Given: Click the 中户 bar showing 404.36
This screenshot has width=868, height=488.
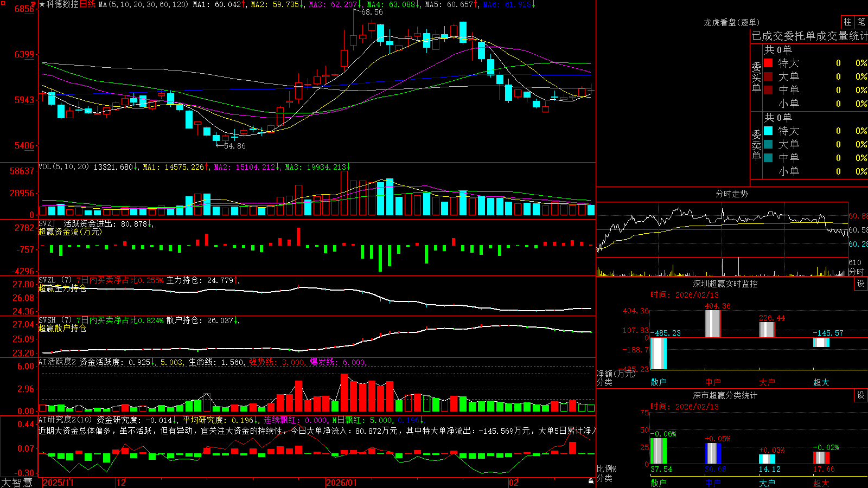Looking at the screenshot, I should pos(713,324).
